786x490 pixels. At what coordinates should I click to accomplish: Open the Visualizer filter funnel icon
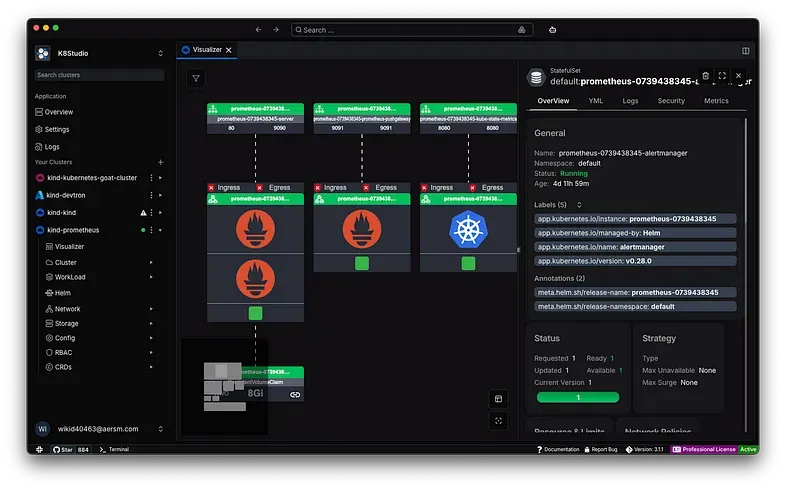click(x=196, y=78)
